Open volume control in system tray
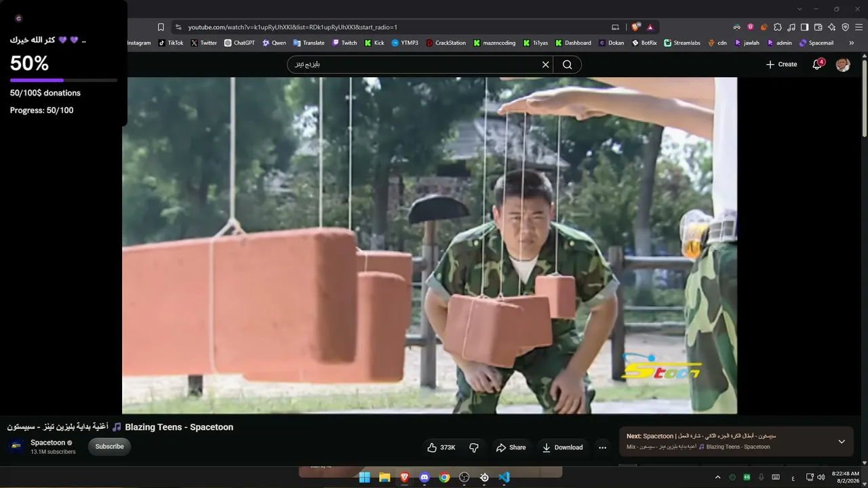 coord(821,477)
